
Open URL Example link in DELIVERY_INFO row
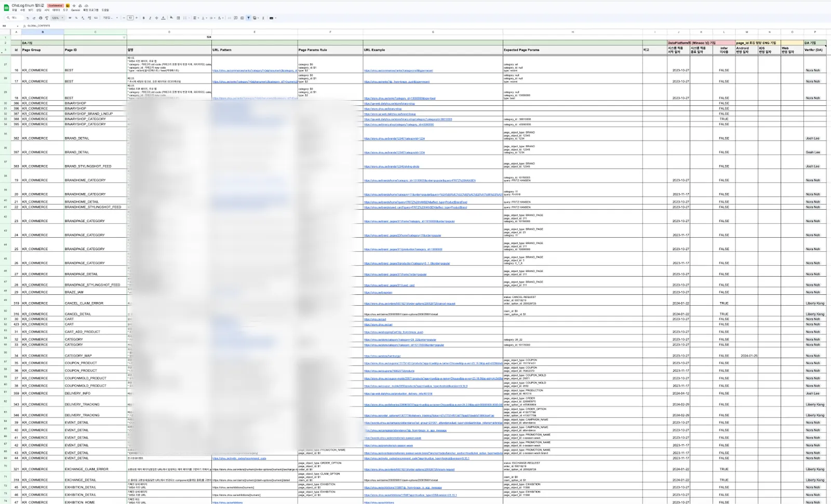click(x=398, y=393)
